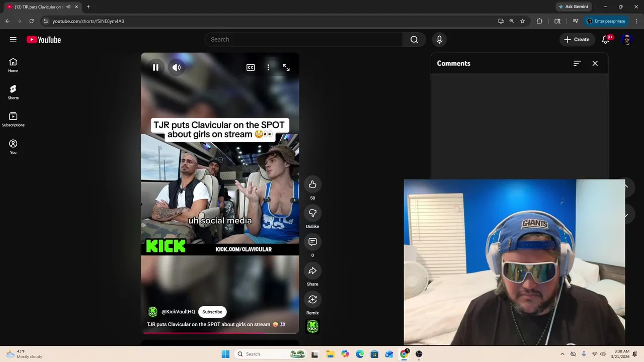The height and width of the screenshot is (362, 644).
Task: Go to YouTube home via the logo
Action: [44, 40]
